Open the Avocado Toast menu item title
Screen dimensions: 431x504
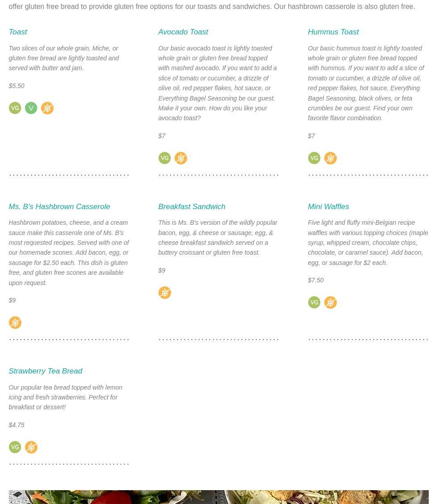click(x=183, y=32)
